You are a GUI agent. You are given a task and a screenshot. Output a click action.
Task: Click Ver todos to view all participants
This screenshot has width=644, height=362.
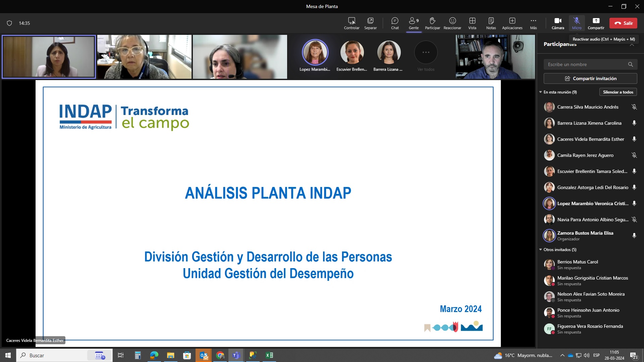pos(426,56)
